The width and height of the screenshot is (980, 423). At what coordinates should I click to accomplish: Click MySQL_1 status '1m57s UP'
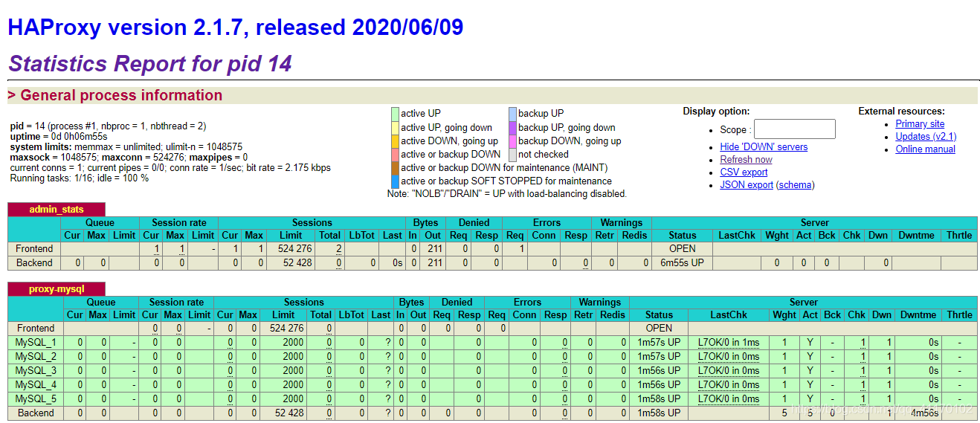click(659, 342)
